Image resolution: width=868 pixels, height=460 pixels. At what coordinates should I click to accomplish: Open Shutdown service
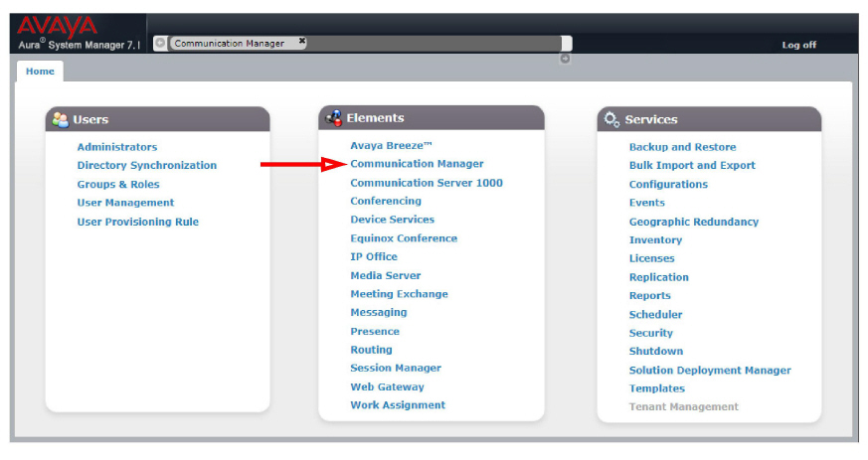(x=656, y=351)
